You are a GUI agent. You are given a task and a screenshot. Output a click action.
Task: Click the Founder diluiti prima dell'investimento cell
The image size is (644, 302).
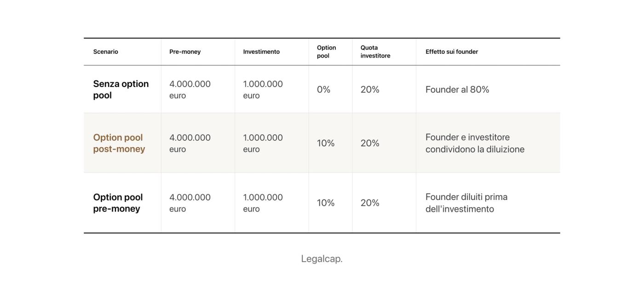pyautogui.click(x=466, y=203)
